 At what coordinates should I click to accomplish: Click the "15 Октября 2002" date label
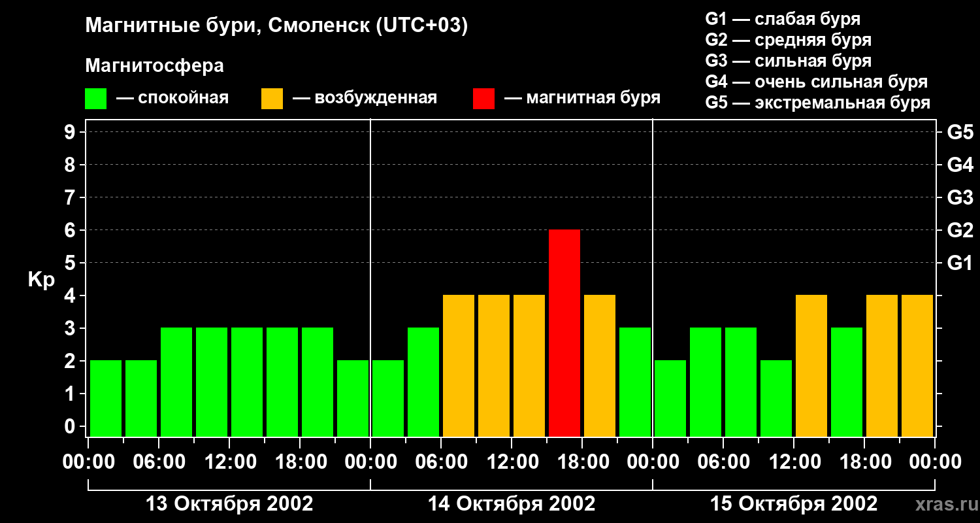click(x=794, y=504)
